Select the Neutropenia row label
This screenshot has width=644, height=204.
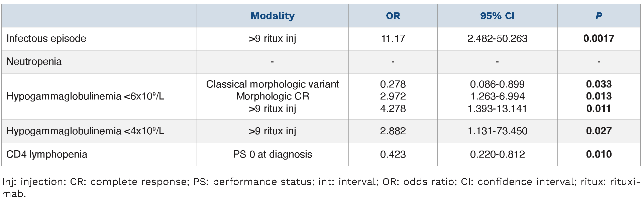[34, 61]
